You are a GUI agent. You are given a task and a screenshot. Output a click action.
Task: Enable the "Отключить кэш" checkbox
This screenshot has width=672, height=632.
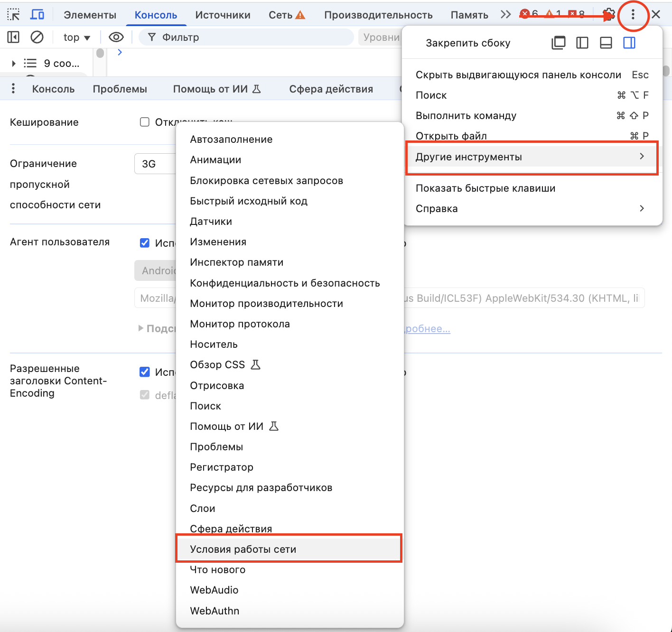pos(145,122)
